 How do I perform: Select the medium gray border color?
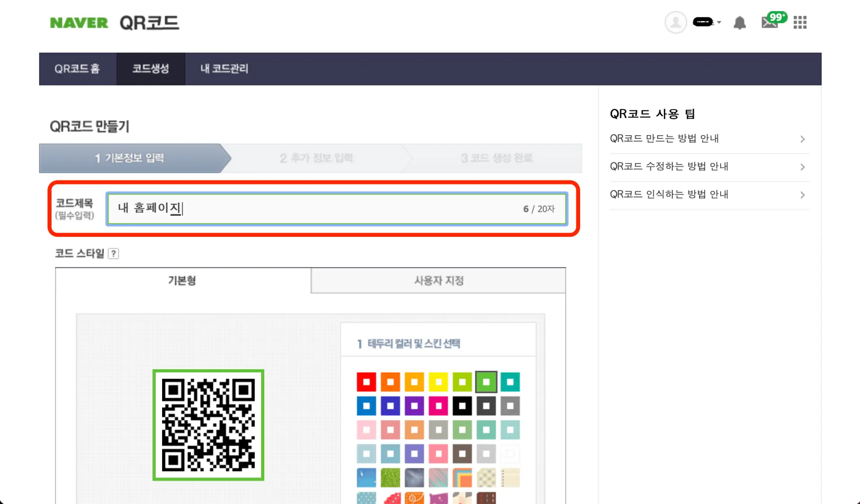[510, 406]
